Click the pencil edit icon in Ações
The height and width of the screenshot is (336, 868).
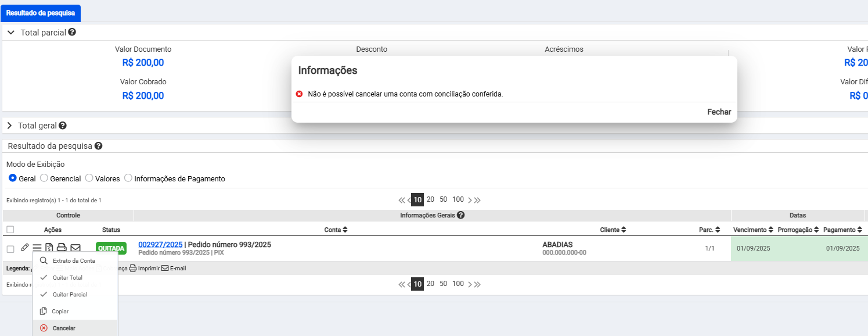[24, 248]
